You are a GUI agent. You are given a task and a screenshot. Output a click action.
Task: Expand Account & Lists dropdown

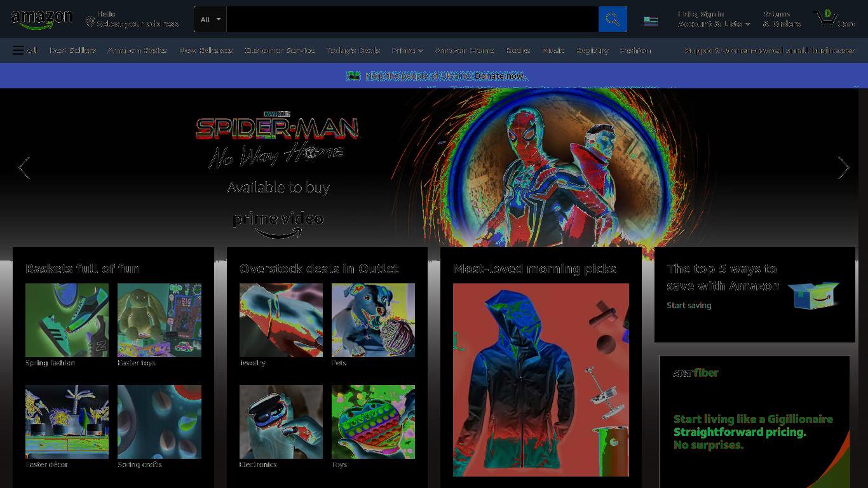coord(714,19)
